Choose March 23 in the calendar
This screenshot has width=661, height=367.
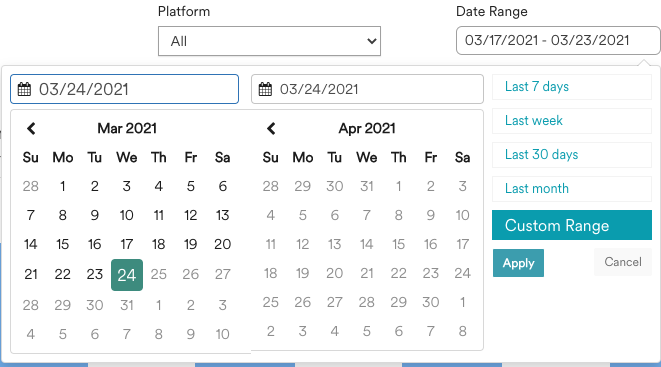tap(95, 275)
